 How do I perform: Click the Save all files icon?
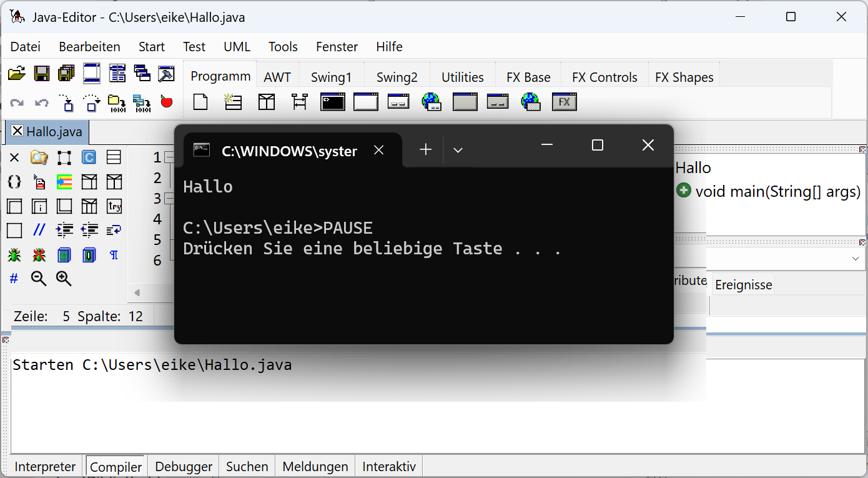(x=66, y=73)
